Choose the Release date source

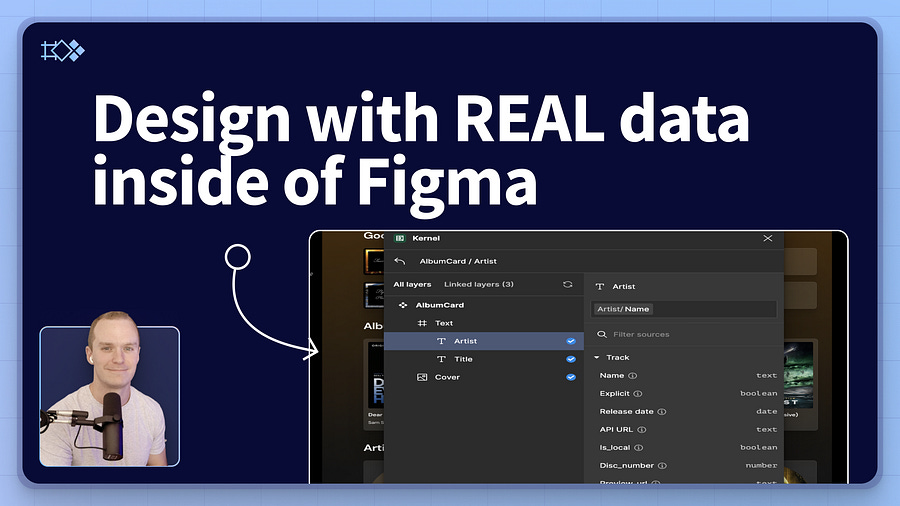[688, 412]
